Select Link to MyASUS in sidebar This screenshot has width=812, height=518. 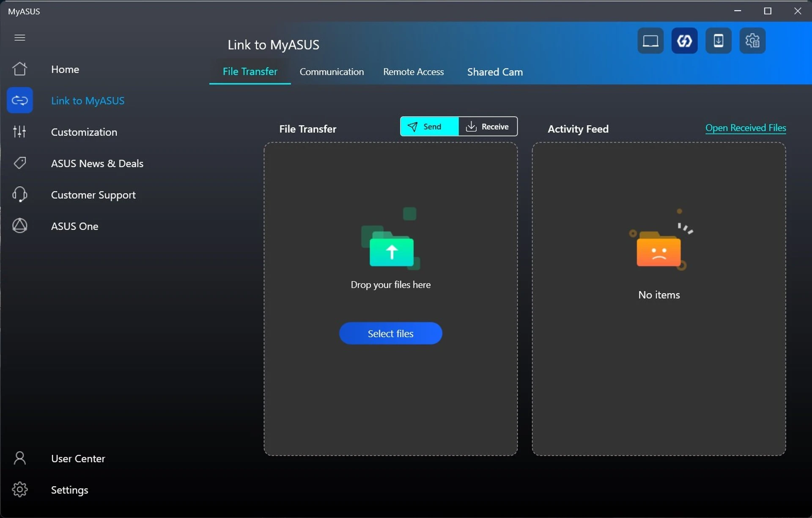click(88, 101)
